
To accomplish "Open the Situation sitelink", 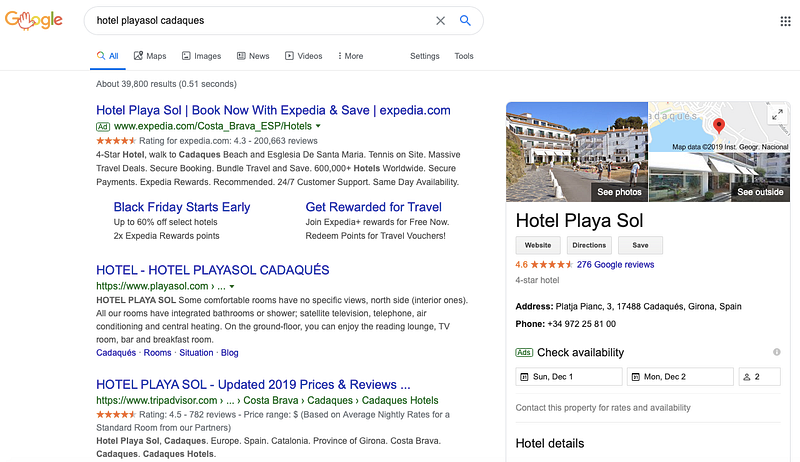I will [196, 353].
